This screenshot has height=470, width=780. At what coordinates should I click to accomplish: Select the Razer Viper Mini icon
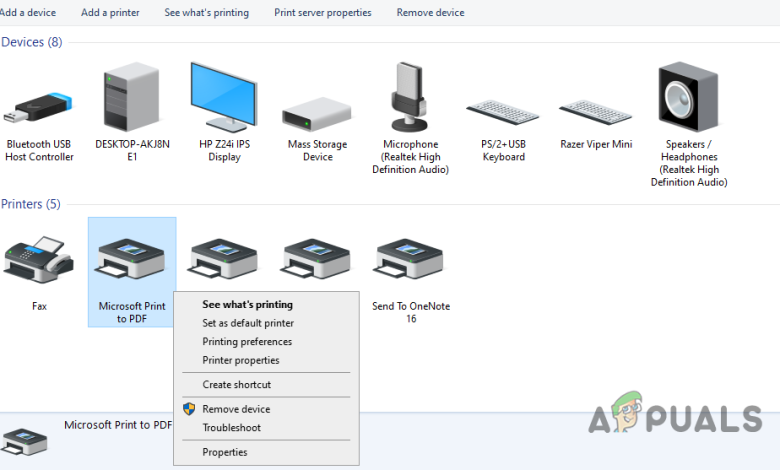[x=595, y=112]
